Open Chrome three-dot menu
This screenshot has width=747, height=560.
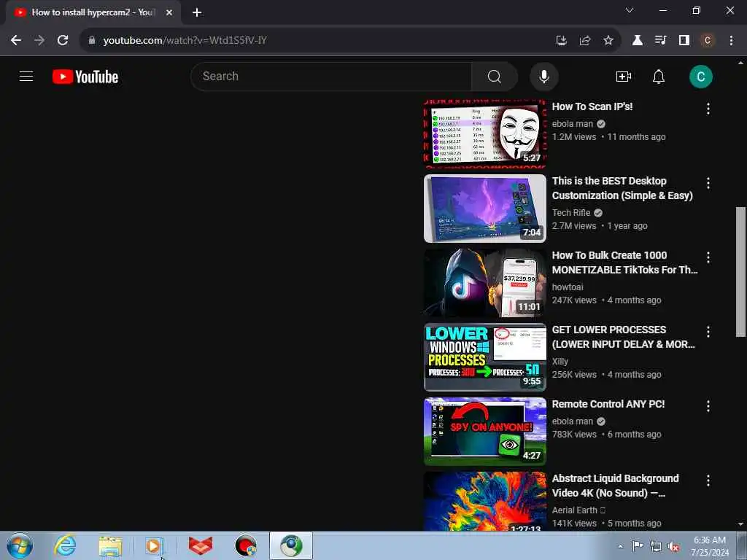point(731,41)
